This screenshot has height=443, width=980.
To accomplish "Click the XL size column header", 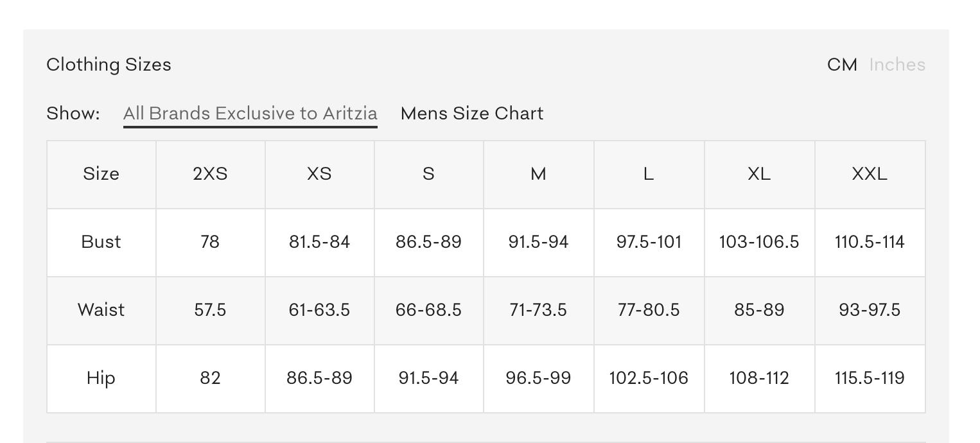I will point(759,174).
